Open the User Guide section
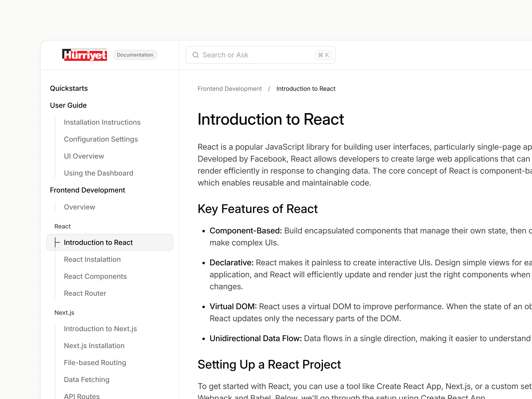532x399 pixels. click(x=68, y=105)
